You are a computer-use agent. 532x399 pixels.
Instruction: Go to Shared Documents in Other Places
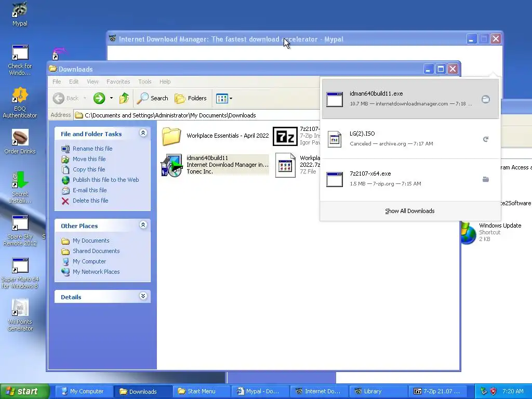tap(96, 251)
